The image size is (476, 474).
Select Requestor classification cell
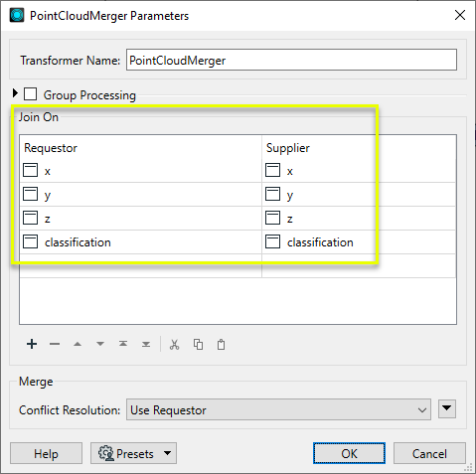[141, 242]
